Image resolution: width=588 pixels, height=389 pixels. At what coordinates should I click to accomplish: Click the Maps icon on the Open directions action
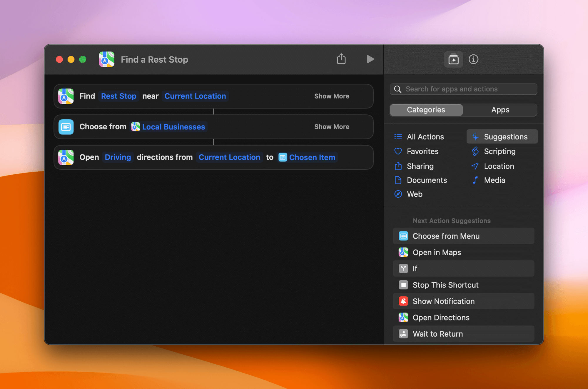tap(66, 157)
